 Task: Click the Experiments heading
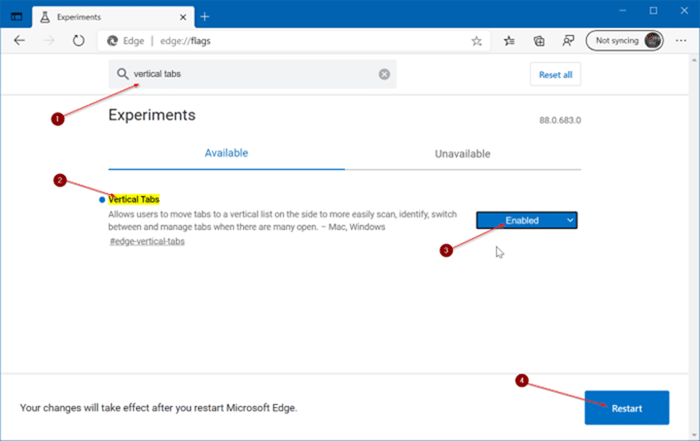pyautogui.click(x=152, y=115)
